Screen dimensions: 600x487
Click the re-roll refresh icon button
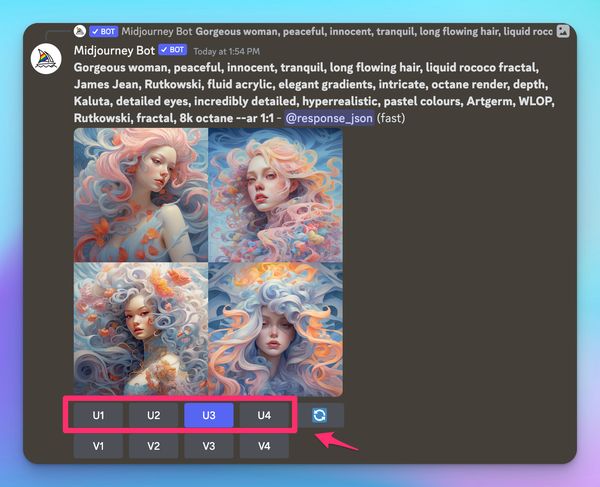coord(320,414)
